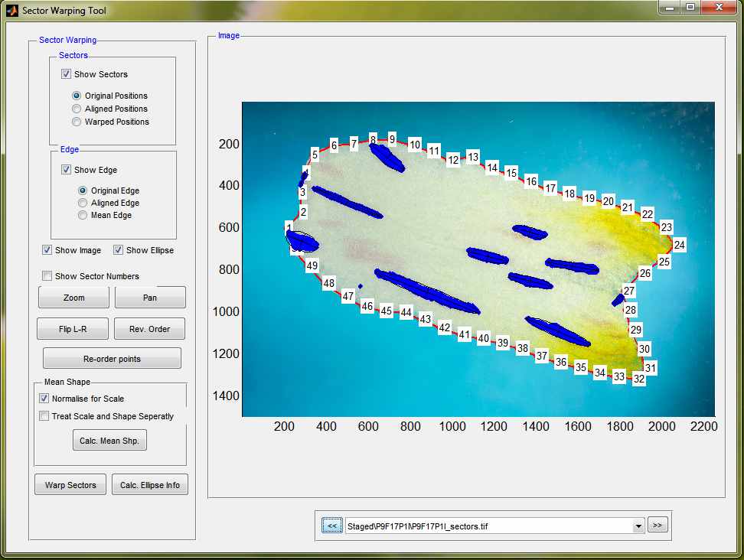
Task: Select Aligned Positions radio button
Action: [77, 109]
